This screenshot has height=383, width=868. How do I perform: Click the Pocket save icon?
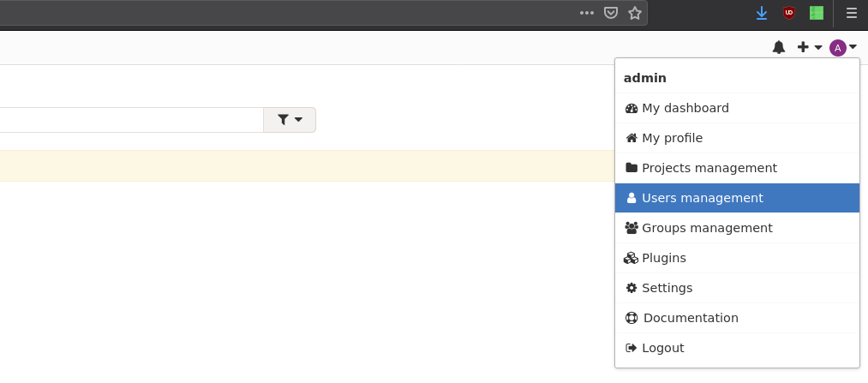[x=611, y=13]
